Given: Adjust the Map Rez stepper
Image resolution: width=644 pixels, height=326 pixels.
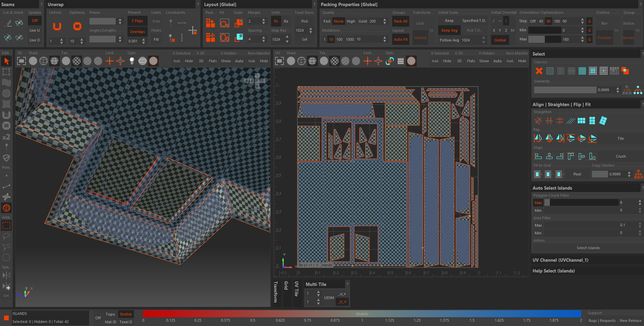Looking at the screenshot, I should [287, 39].
